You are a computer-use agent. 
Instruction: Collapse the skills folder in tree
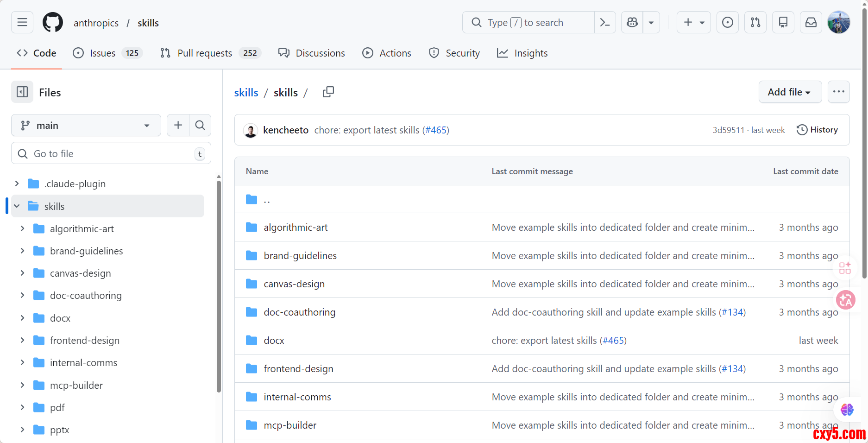(x=17, y=206)
